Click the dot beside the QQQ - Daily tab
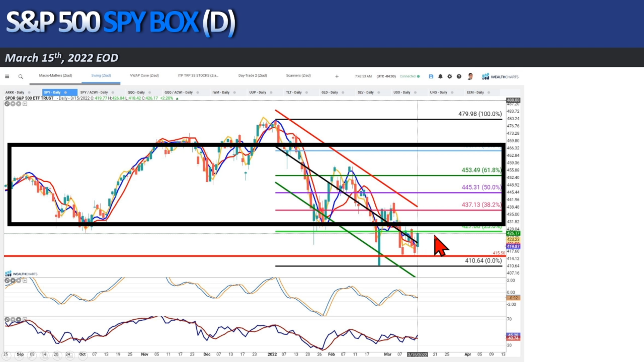Screen dimensions: 644x362 coord(150,93)
